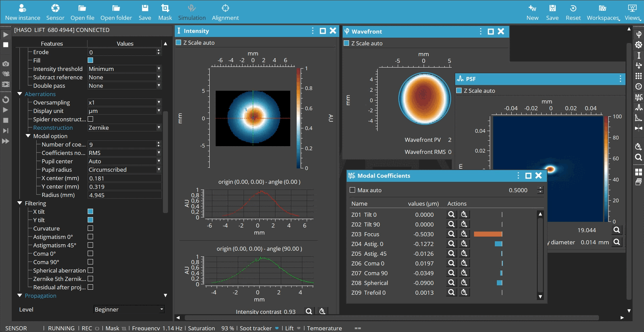Click the Radius (mm) value field

tap(125, 195)
